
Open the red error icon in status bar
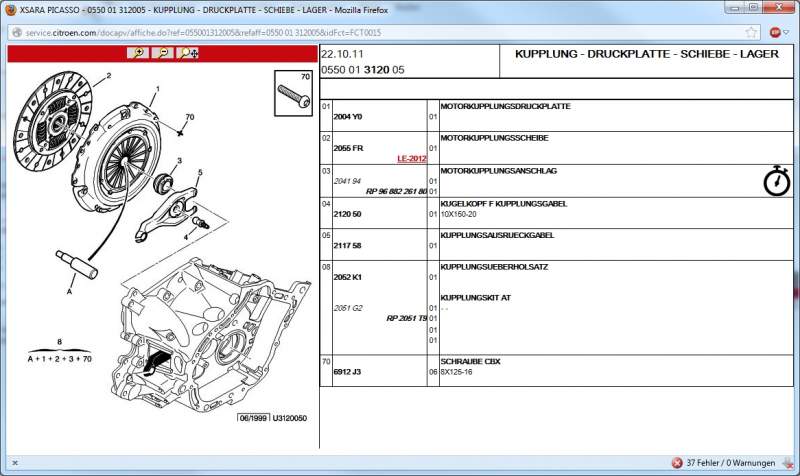pyautogui.click(x=677, y=463)
